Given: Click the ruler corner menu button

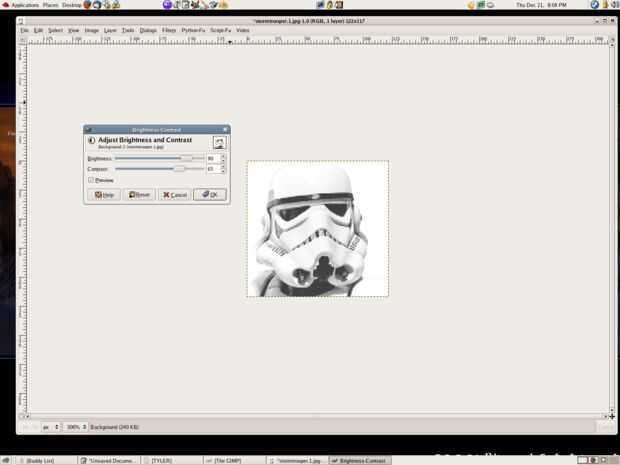Looking at the screenshot, I should (x=23, y=40).
